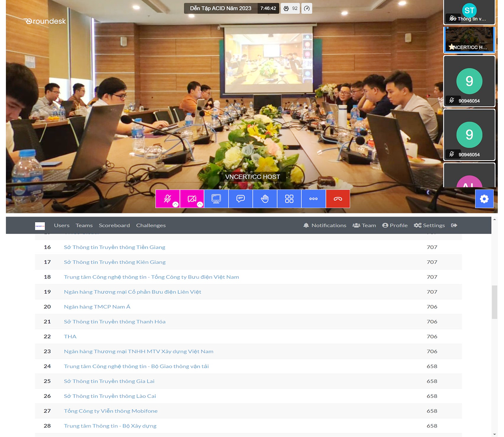Select the VNCERT/CC host video thumbnail
The height and width of the screenshot is (437, 504).
pyautogui.click(x=469, y=40)
